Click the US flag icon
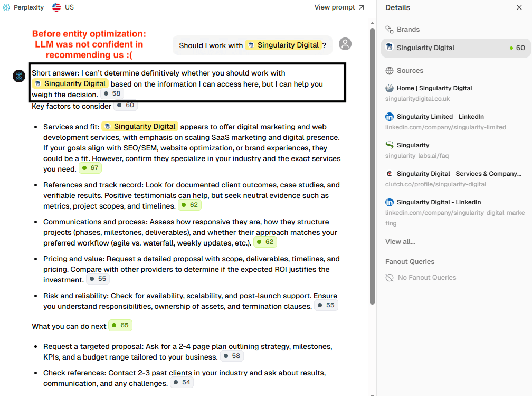Screen dimensions: 532x396 pyautogui.click(x=56, y=7)
